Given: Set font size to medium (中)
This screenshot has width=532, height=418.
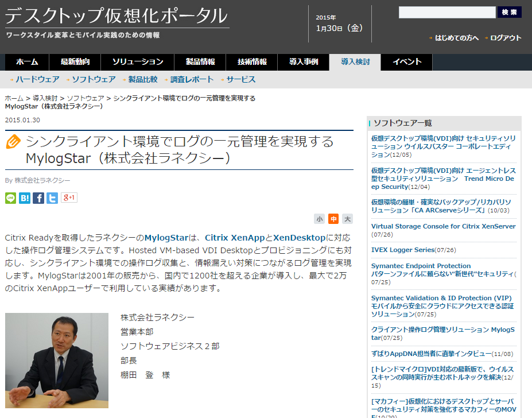Looking at the screenshot, I should point(333,219).
